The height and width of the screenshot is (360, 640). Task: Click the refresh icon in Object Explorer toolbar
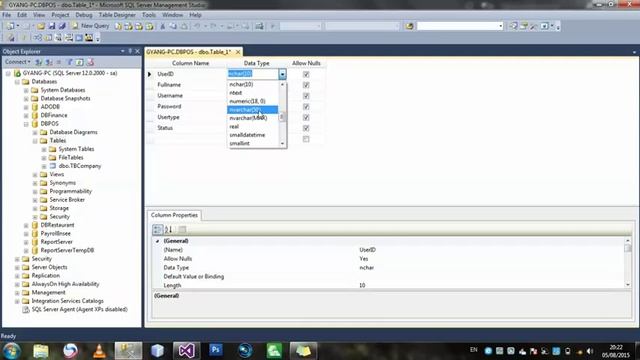pyautogui.click(x=80, y=62)
